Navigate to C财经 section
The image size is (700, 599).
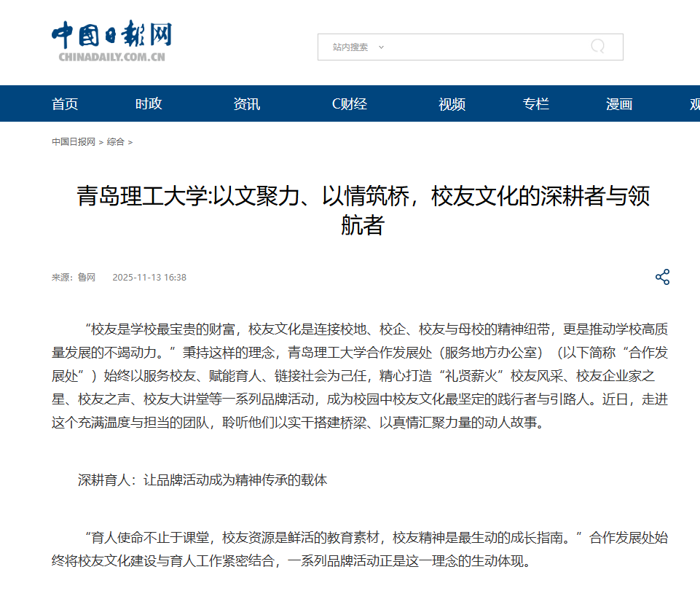[x=349, y=104]
